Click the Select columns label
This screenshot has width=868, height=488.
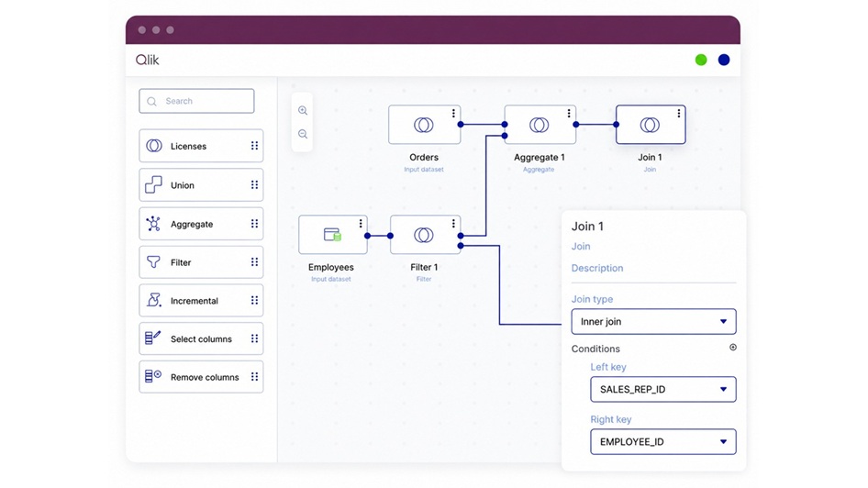[x=201, y=338]
